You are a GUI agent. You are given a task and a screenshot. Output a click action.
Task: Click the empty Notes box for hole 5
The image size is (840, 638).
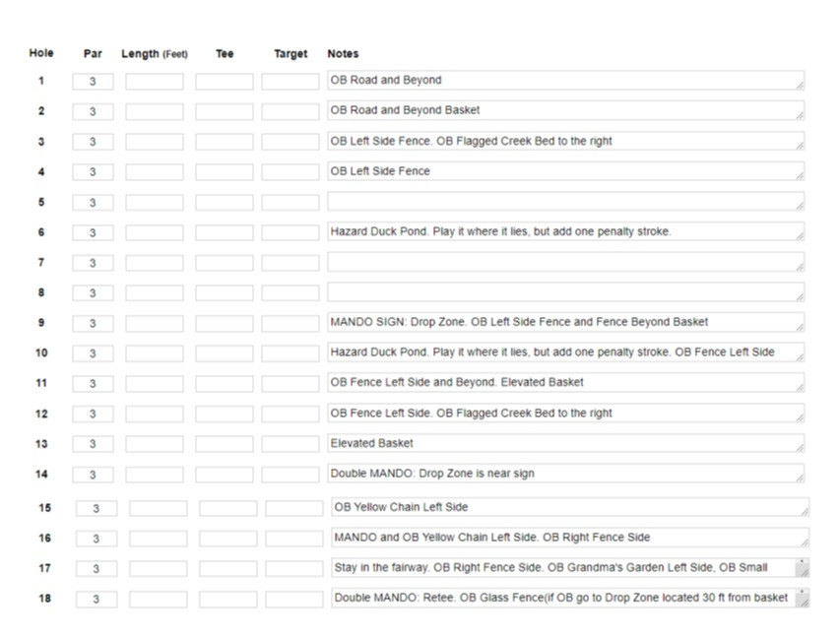(x=565, y=202)
